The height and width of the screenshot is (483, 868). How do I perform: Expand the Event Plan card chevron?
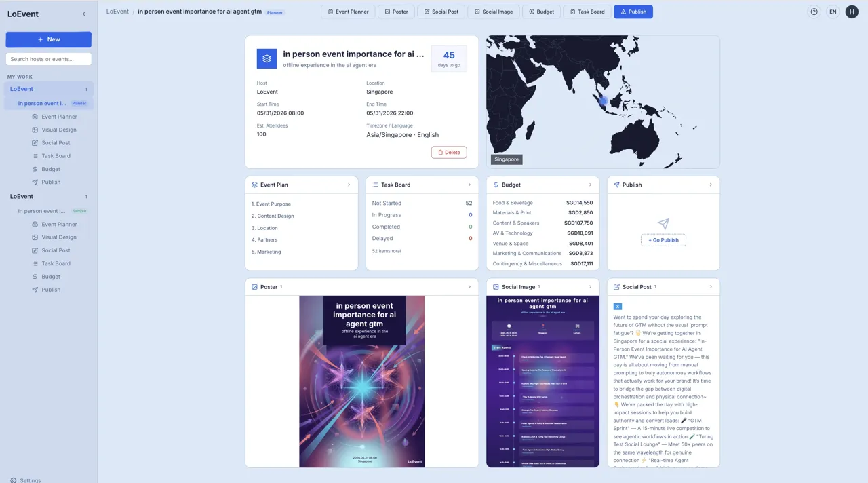349,185
